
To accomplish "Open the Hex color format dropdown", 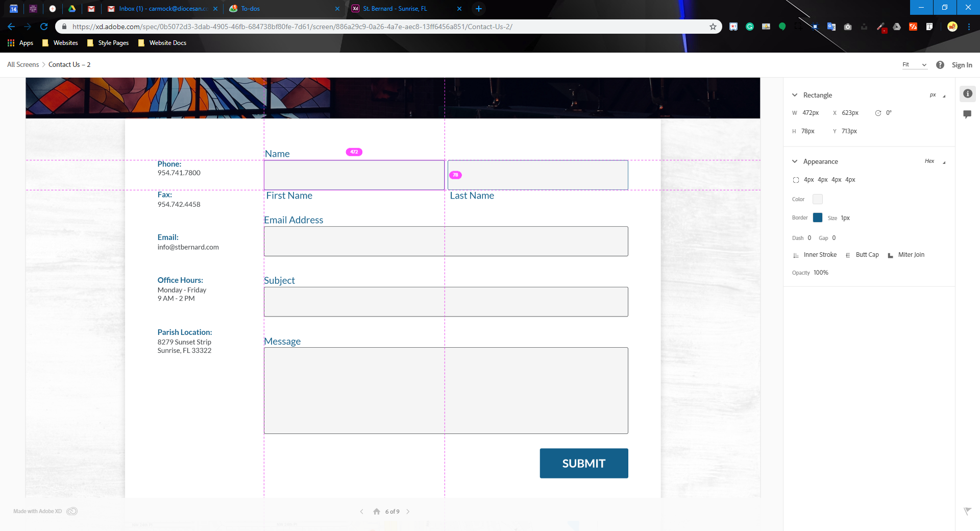I will click(x=935, y=161).
